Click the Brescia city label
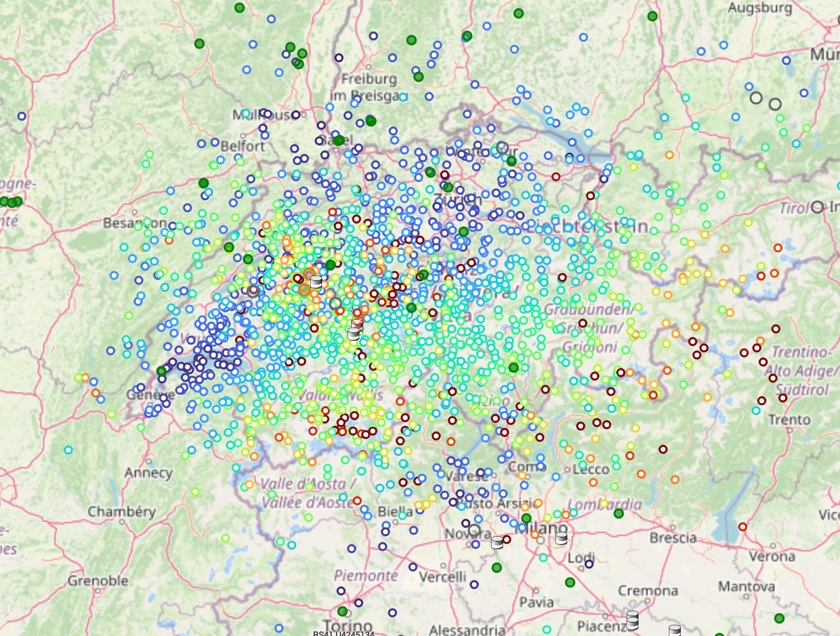 pyautogui.click(x=673, y=537)
